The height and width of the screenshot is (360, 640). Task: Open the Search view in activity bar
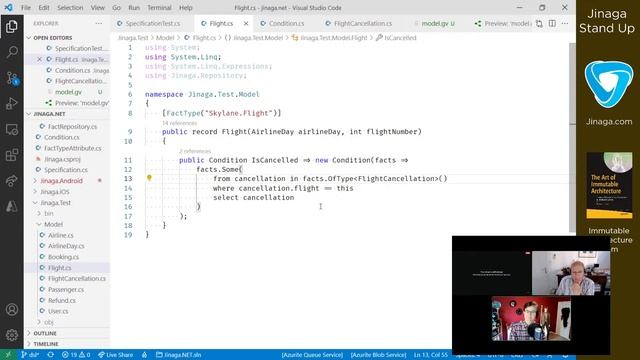(12, 52)
